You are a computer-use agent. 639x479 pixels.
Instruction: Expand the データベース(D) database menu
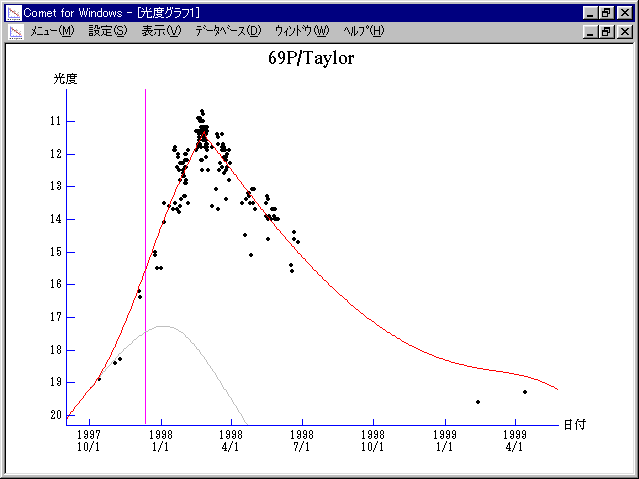[x=228, y=31]
